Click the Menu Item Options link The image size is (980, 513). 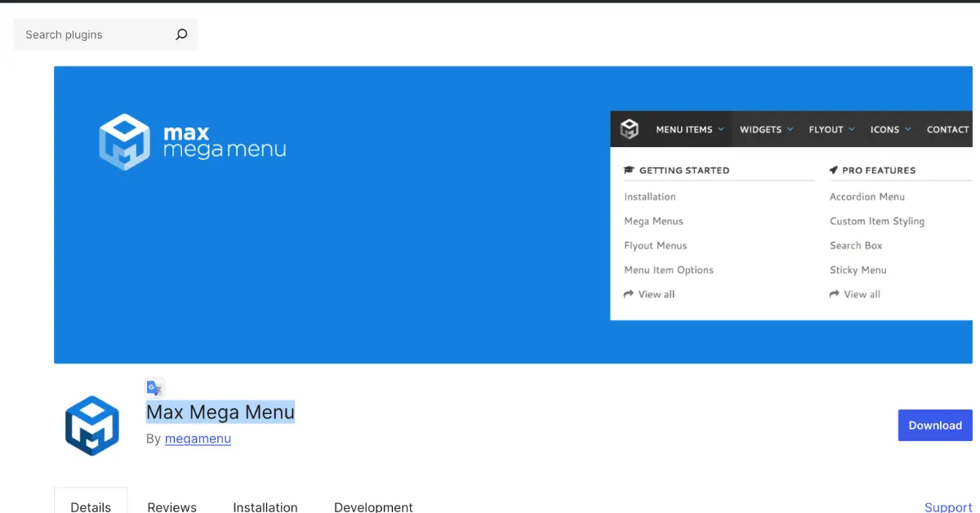coord(669,270)
